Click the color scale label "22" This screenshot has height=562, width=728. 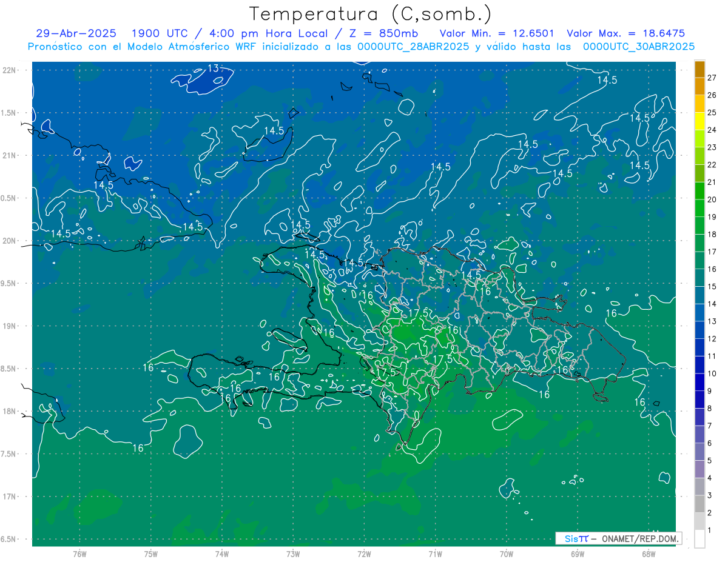pyautogui.click(x=712, y=165)
